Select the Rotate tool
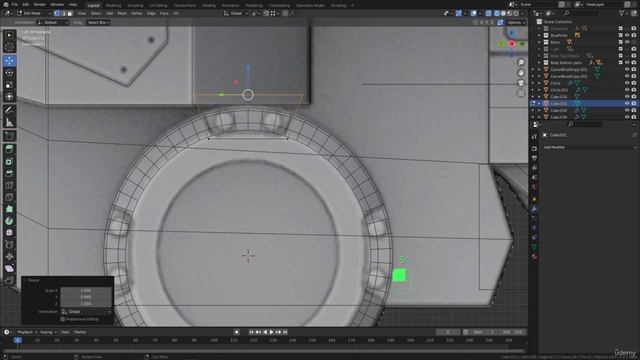The height and width of the screenshot is (360, 640). pyautogui.click(x=9, y=73)
